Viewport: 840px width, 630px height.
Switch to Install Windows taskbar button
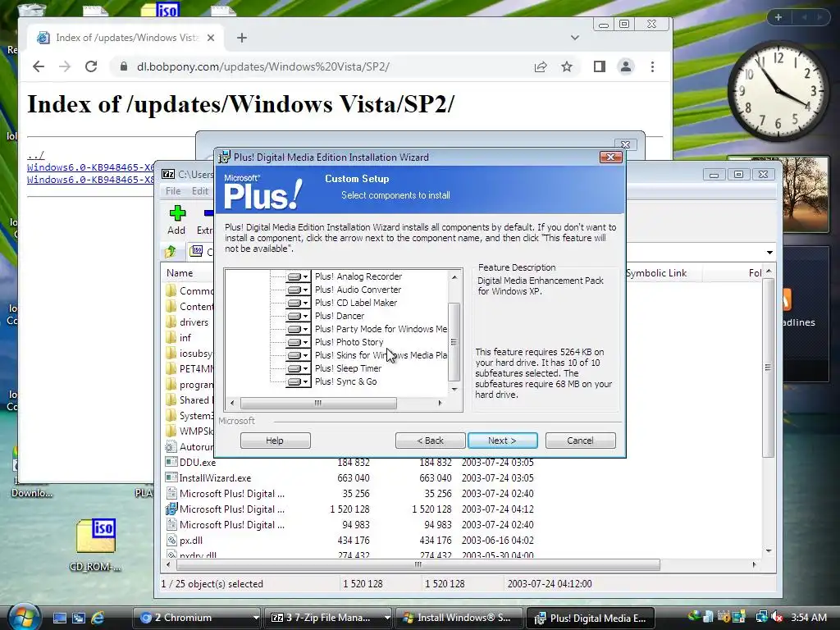[460, 618]
